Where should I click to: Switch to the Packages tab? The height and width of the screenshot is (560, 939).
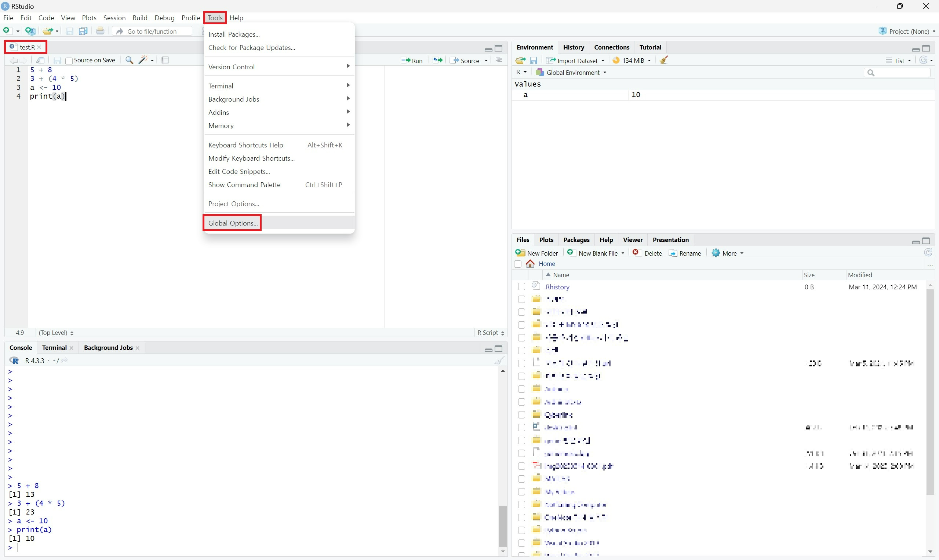(576, 240)
